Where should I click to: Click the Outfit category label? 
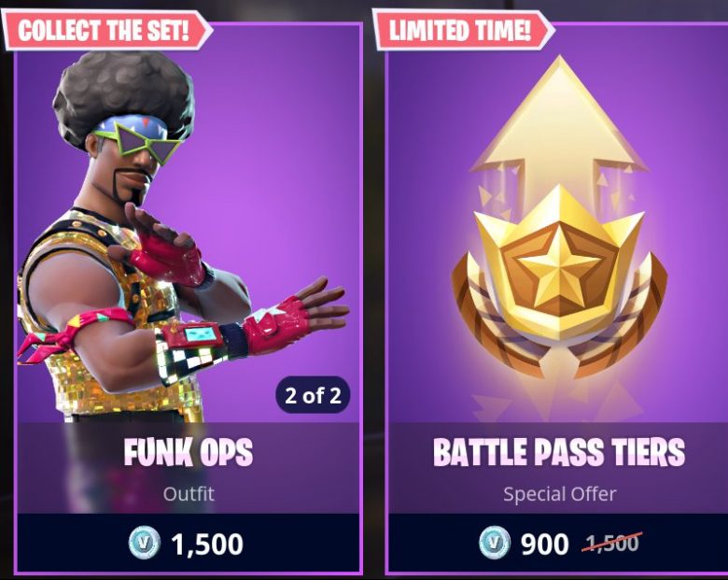click(189, 493)
